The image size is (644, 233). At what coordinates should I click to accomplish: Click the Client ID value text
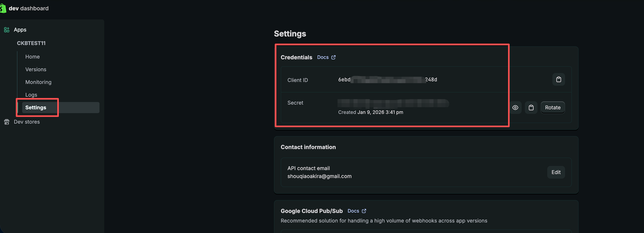(387, 80)
